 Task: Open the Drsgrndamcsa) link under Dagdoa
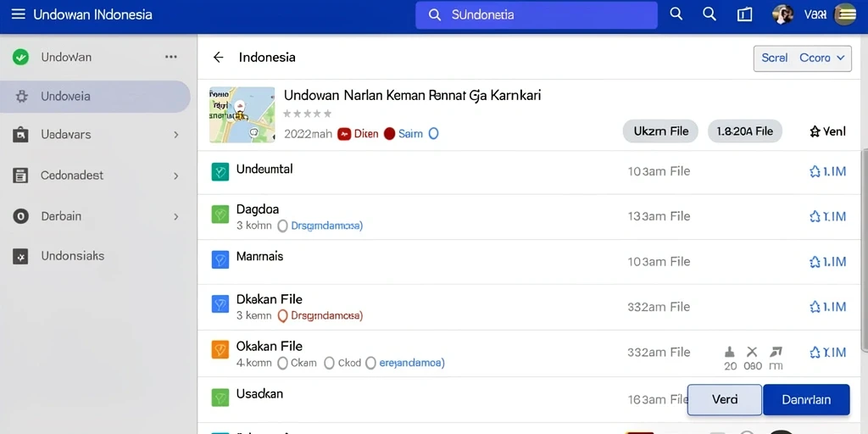(x=326, y=225)
